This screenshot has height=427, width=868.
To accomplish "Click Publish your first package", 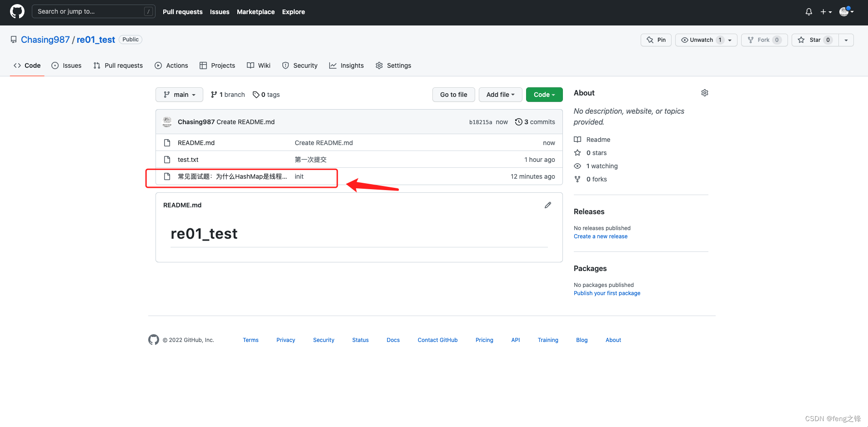I will (607, 293).
